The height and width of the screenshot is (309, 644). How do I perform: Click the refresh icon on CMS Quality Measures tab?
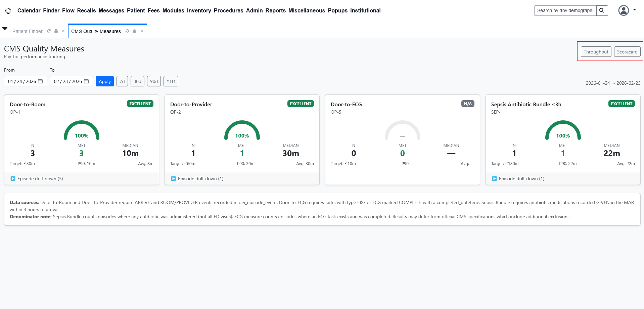[127, 31]
